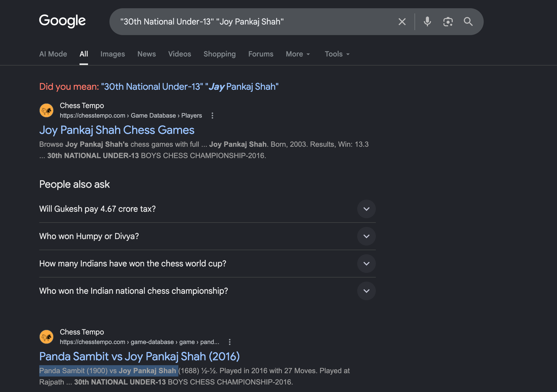The height and width of the screenshot is (392, 557).
Task: Open 'Panda Sambit vs Joy Pankaj Shah (2016)' result
Action: pyautogui.click(x=139, y=356)
